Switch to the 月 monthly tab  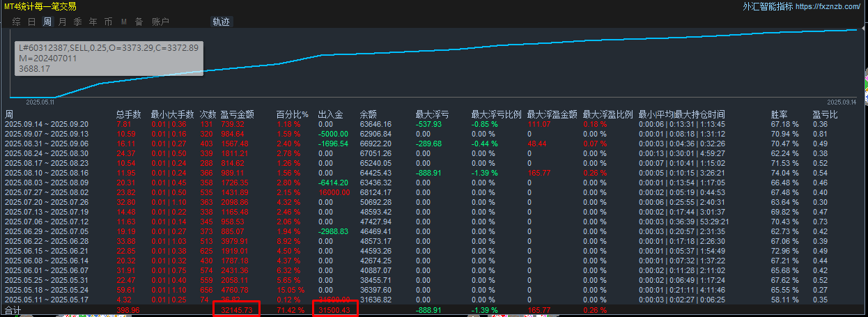pyautogui.click(x=63, y=22)
